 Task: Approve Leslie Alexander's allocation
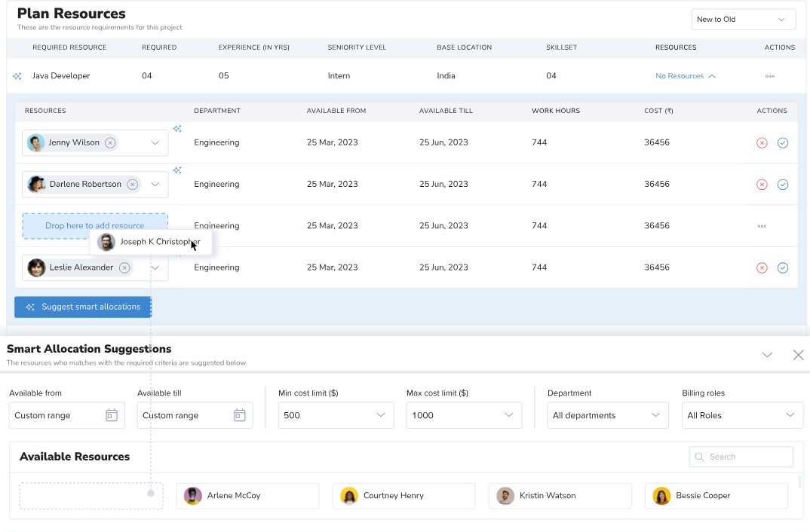pyautogui.click(x=783, y=268)
